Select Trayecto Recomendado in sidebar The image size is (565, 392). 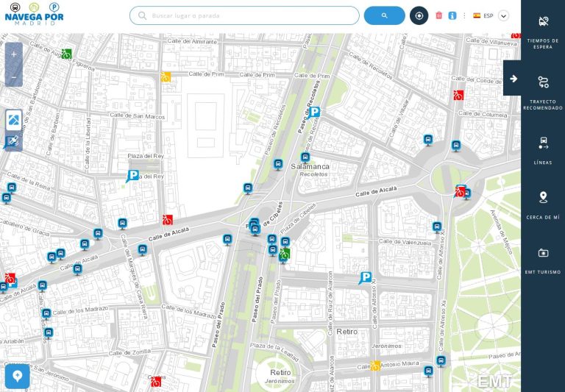tap(543, 91)
